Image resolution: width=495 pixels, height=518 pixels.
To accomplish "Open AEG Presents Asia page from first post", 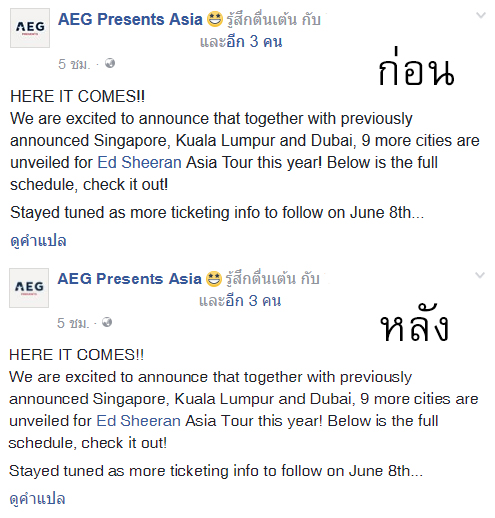I will 130,19.
